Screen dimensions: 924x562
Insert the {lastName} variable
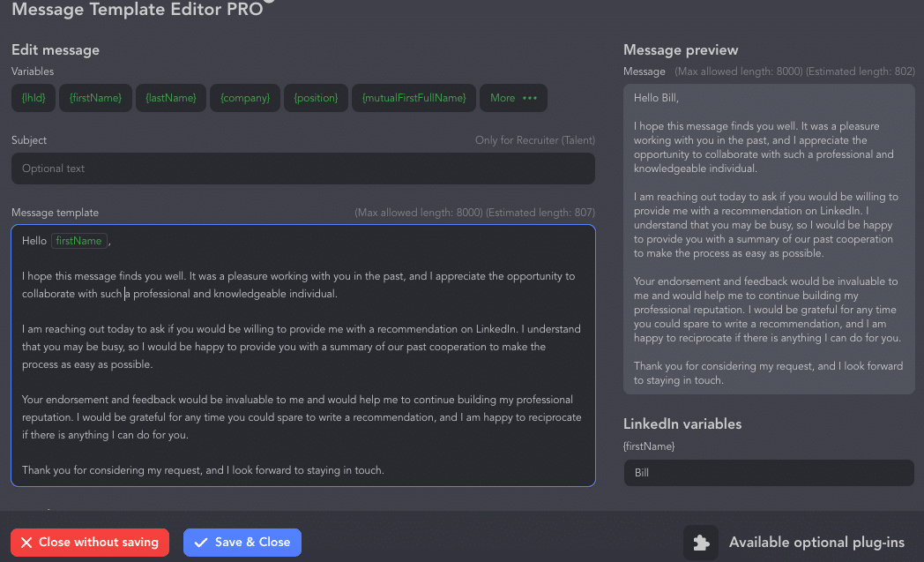click(170, 97)
